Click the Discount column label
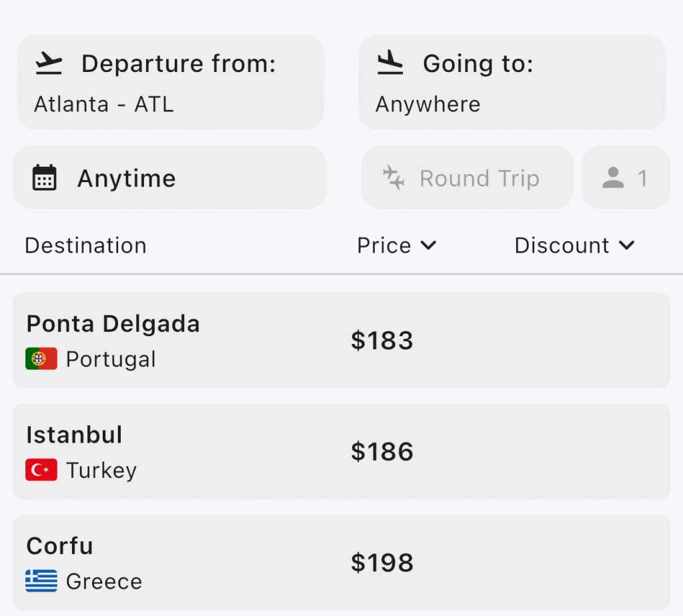The height and width of the screenshot is (616, 683). (562, 245)
